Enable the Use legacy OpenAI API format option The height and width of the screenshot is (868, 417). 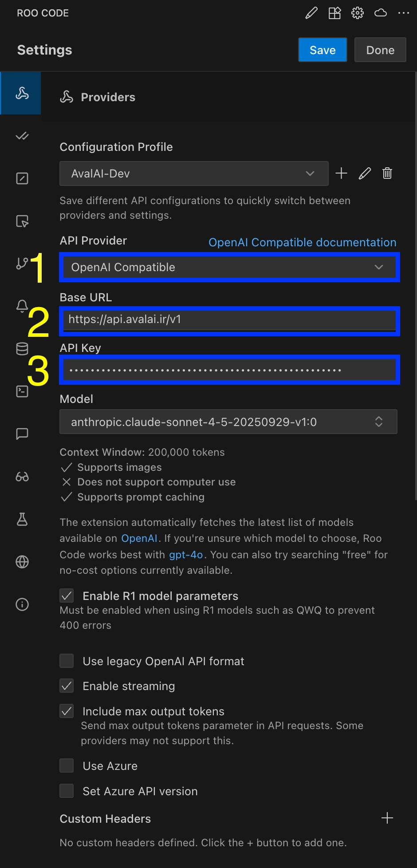(x=67, y=661)
